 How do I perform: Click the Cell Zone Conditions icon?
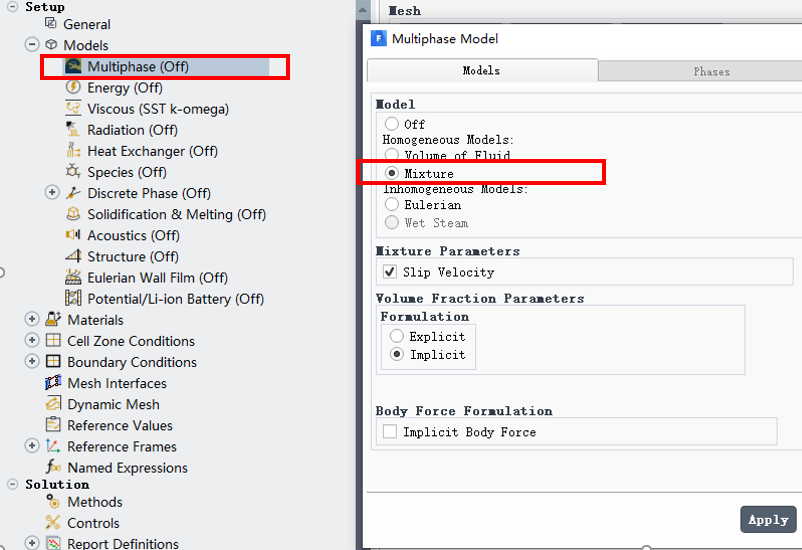pos(53,340)
